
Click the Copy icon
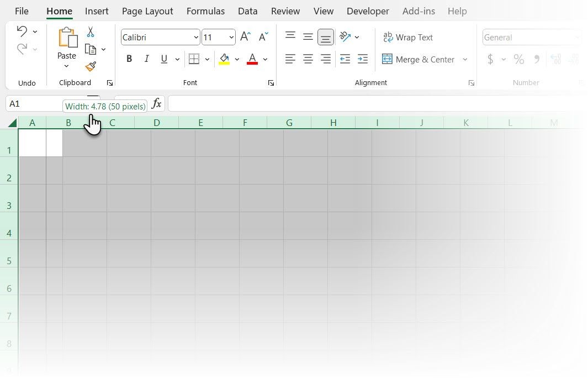click(91, 49)
